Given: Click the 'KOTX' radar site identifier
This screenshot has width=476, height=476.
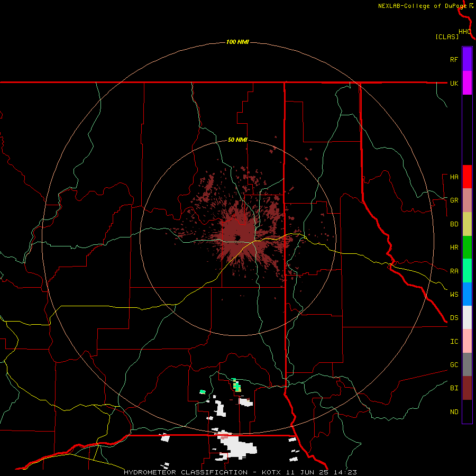Looking at the screenshot, I should click(271, 472).
